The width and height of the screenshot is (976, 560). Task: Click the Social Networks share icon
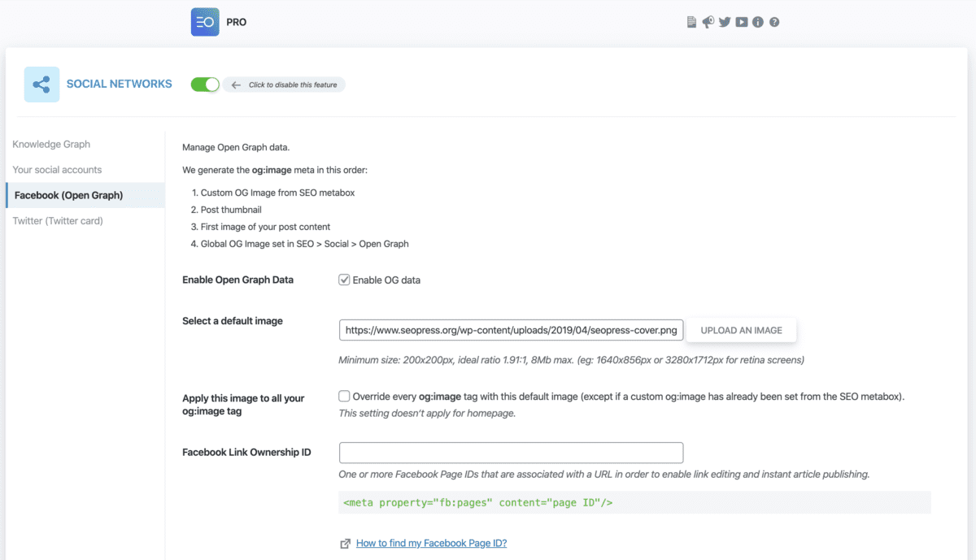pos(41,85)
